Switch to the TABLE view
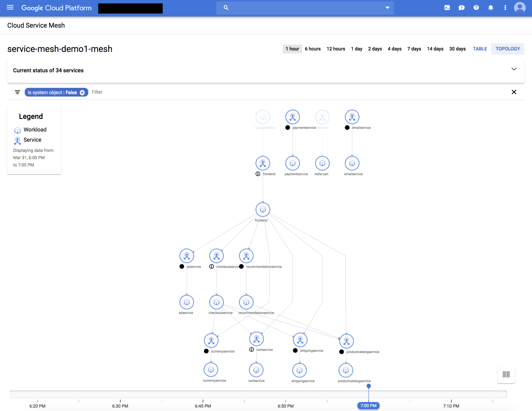 click(x=480, y=49)
